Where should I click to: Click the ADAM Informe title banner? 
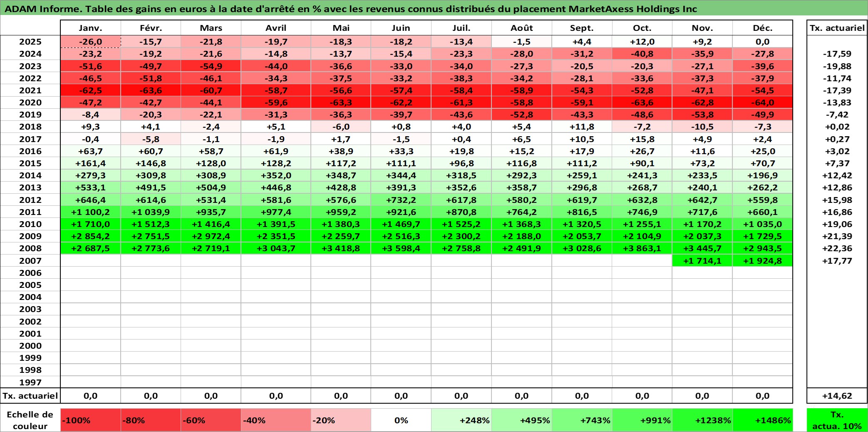(x=434, y=8)
